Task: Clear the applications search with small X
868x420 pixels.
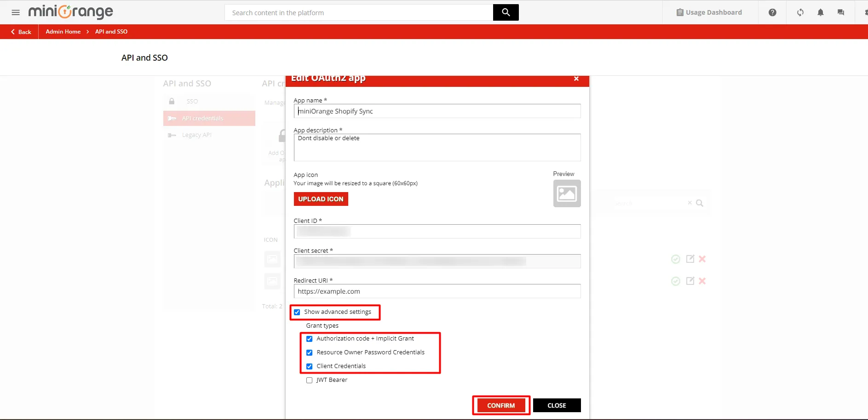Action: pos(690,203)
